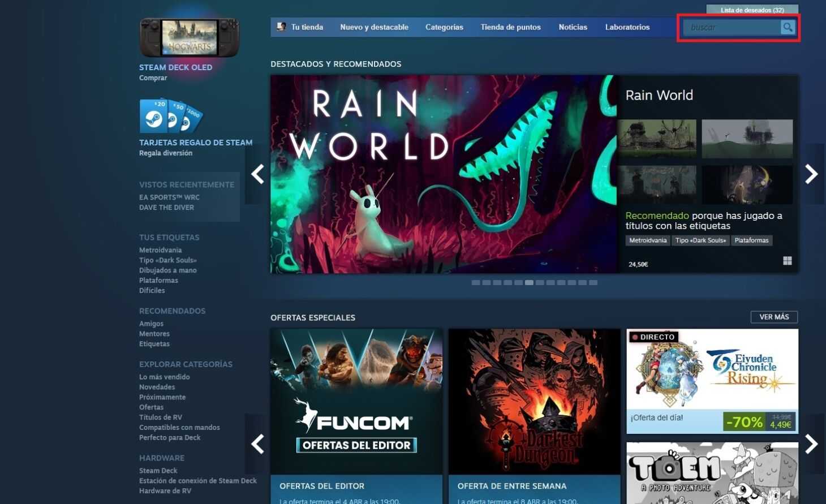Open Eiyuden Chronicle Rising daily deal

[x=712, y=381]
